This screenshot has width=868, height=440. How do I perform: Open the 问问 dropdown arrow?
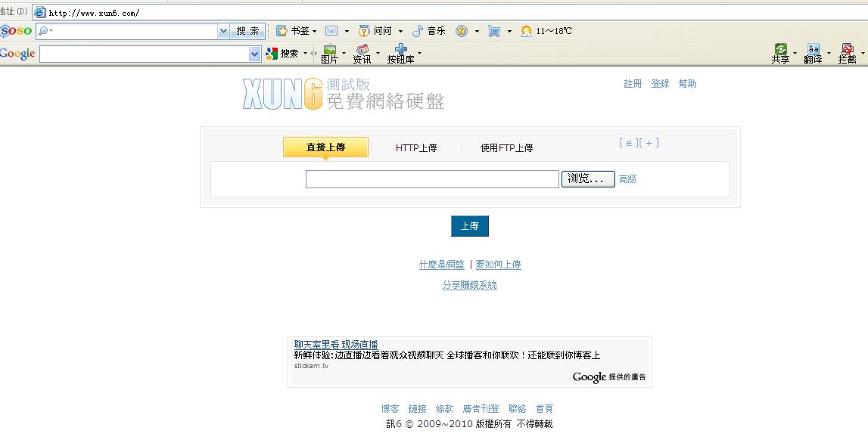pos(400,32)
